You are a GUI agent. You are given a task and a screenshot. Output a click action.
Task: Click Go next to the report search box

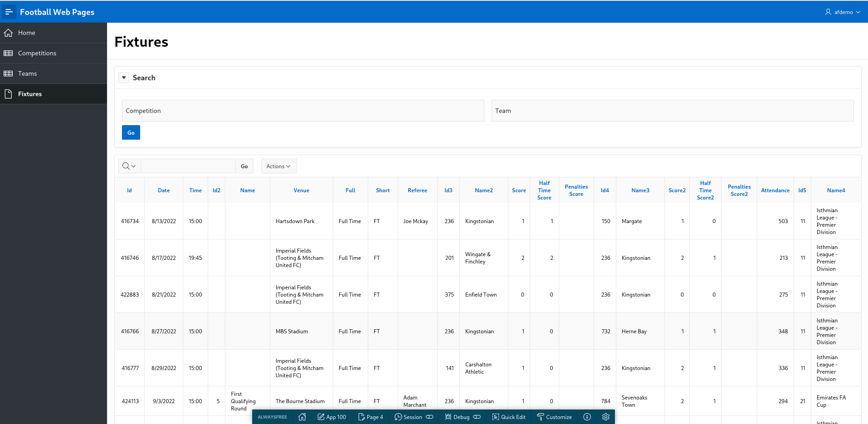pyautogui.click(x=244, y=166)
